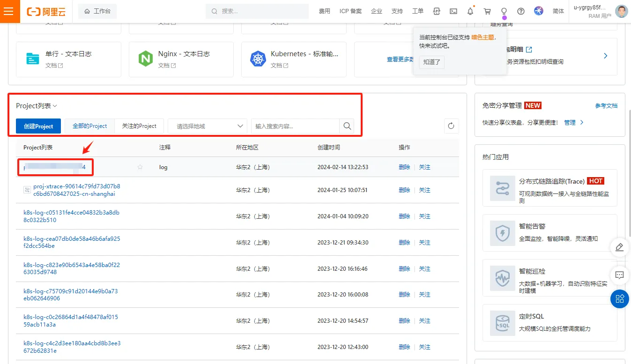The height and width of the screenshot is (364, 631).
Task: Open the 企业 menu
Action: click(x=377, y=11)
